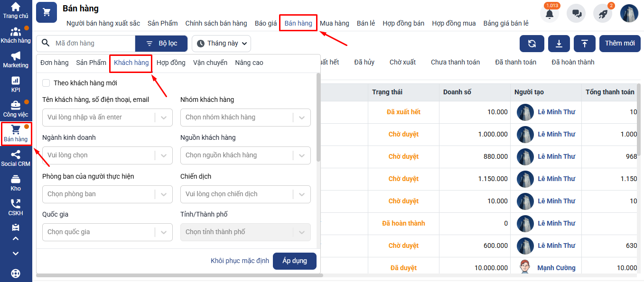This screenshot has width=644, height=282.
Task: Open the chat messages icon
Action: tap(577, 14)
